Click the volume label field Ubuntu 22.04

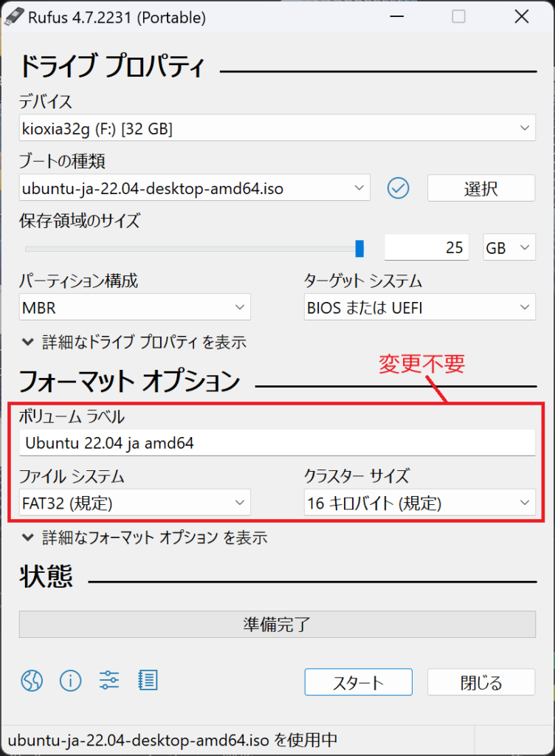pyautogui.click(x=277, y=443)
